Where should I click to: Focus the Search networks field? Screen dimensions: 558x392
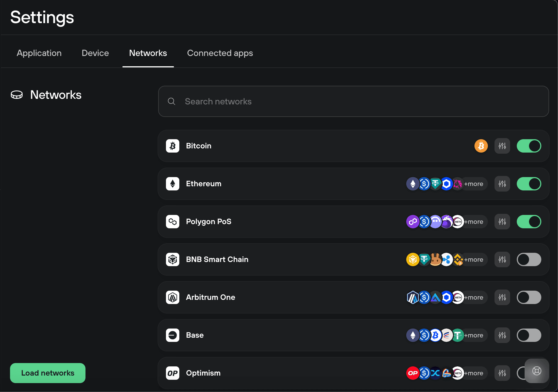(x=353, y=101)
